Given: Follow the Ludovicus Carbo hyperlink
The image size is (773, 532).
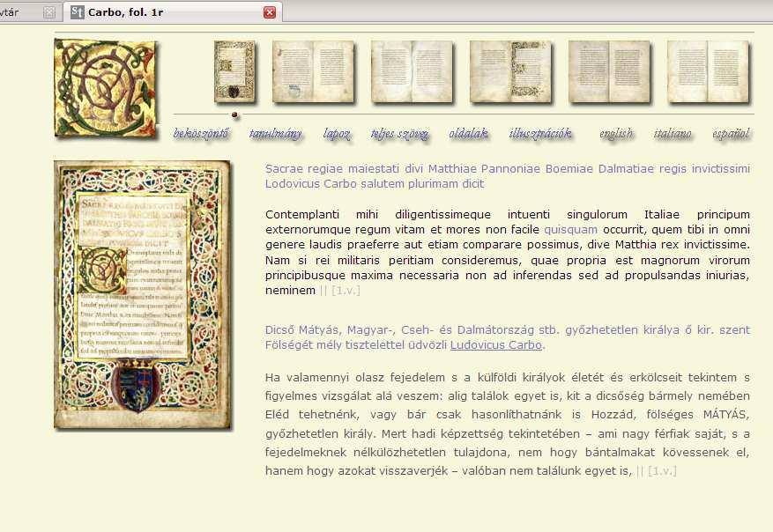Looking at the screenshot, I should click(496, 344).
